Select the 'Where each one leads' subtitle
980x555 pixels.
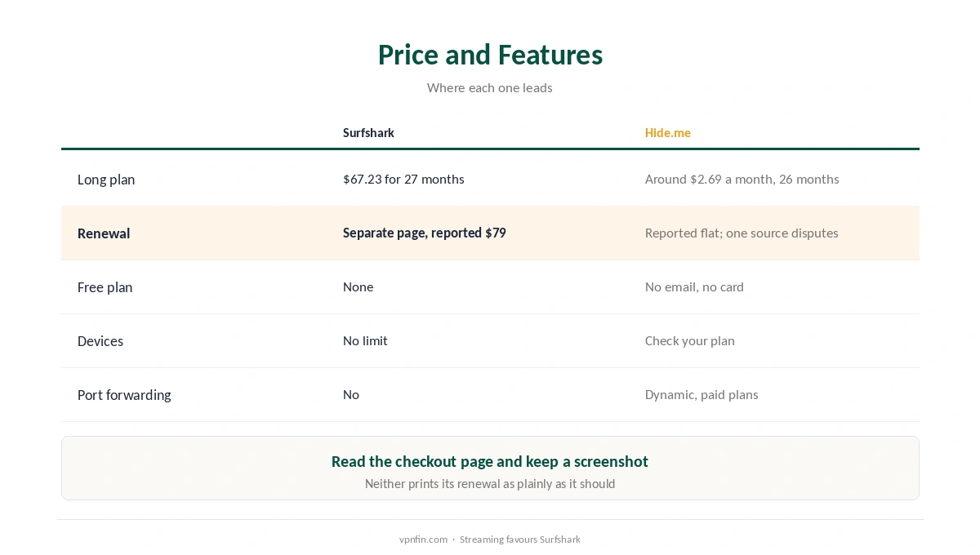click(x=490, y=87)
